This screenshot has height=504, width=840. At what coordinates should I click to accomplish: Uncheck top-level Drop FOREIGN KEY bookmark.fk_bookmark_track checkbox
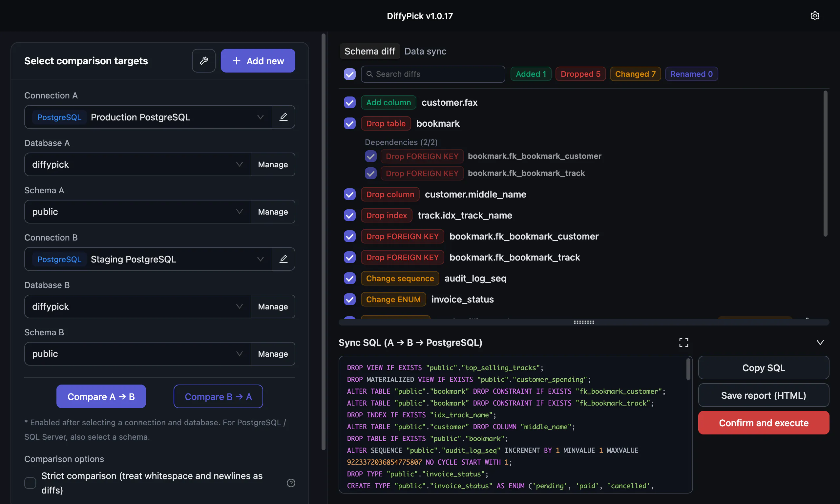350,258
